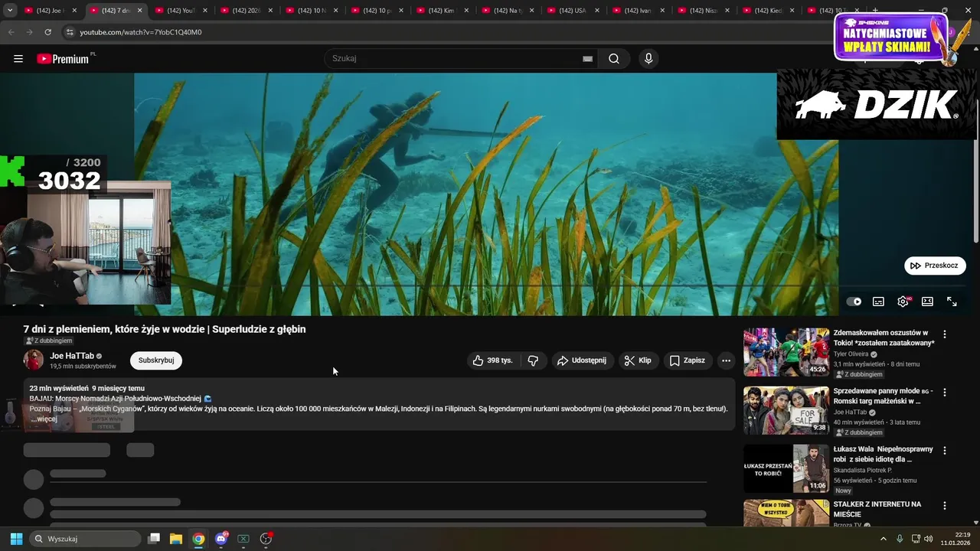Expand description with ...więcej

coord(44,419)
